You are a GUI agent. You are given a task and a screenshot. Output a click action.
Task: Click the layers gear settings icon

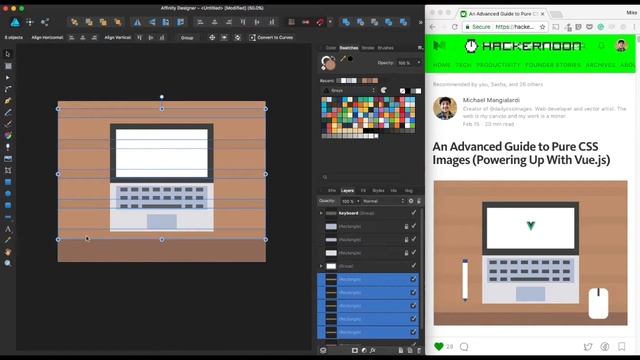point(411,201)
